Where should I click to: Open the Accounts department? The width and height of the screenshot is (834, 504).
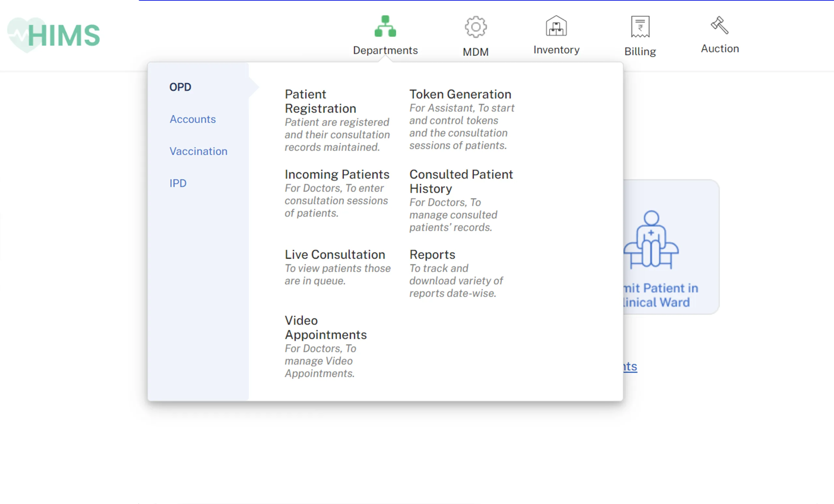point(193,119)
